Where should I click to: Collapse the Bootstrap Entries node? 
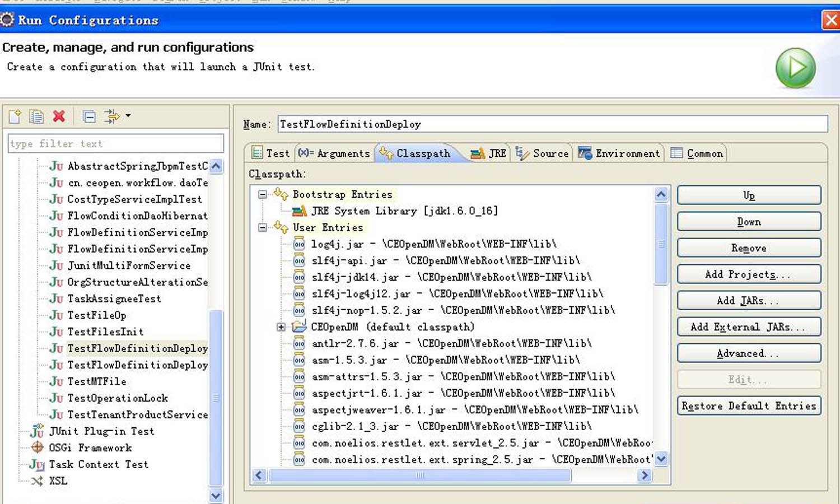[x=262, y=194]
